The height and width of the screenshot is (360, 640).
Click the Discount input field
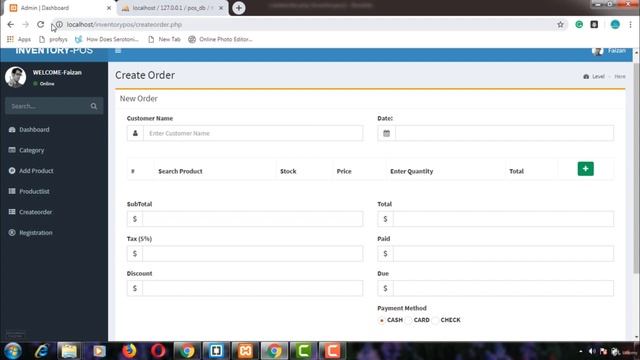[252, 288]
